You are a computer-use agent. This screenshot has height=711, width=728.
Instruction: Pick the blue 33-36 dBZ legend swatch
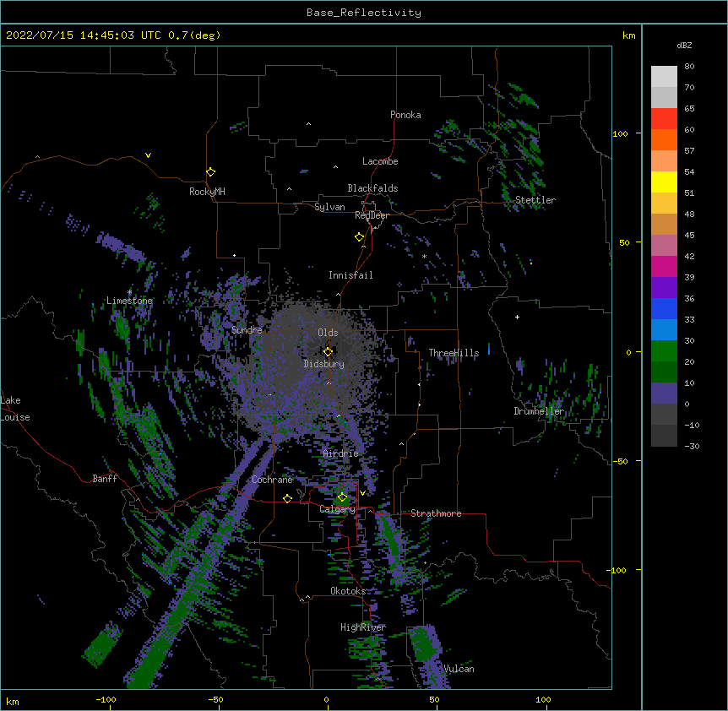point(664,308)
